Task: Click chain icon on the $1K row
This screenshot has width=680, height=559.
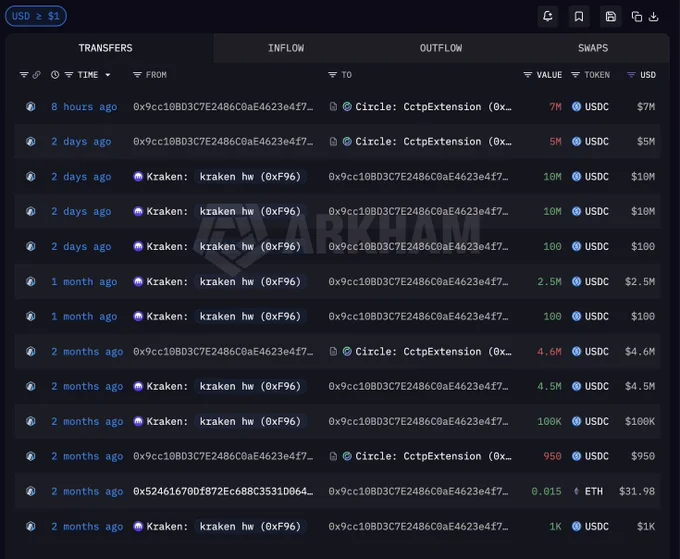Action: [30, 526]
